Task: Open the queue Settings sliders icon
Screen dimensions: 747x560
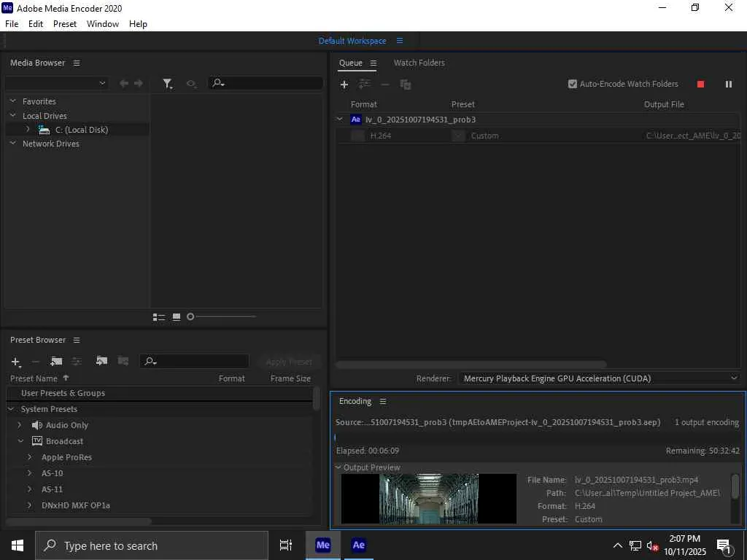Action: [365, 85]
